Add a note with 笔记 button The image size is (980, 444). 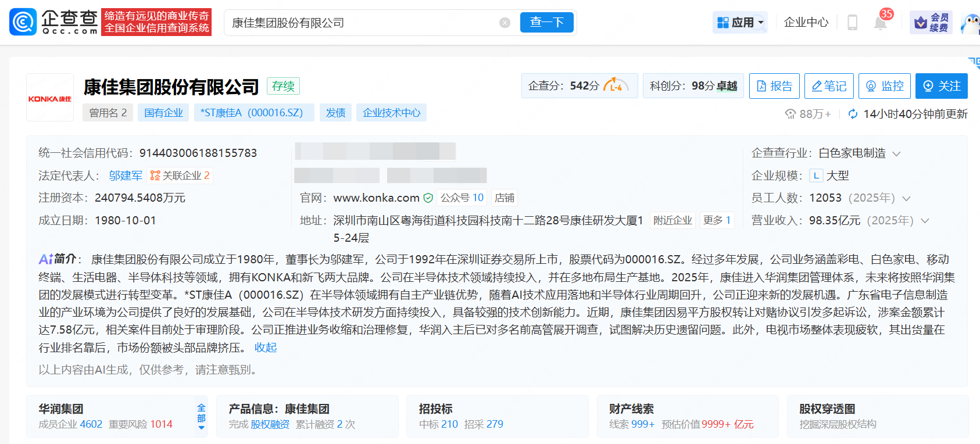coord(829,86)
